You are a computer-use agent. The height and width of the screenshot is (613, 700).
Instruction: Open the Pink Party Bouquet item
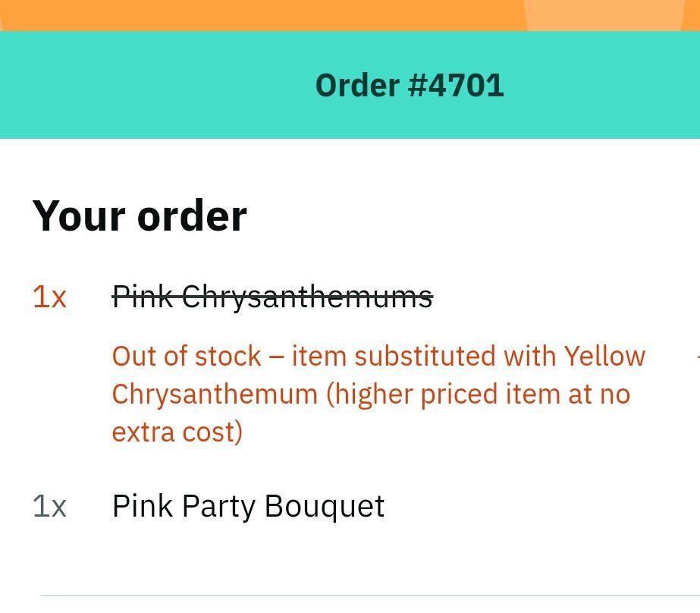click(248, 506)
